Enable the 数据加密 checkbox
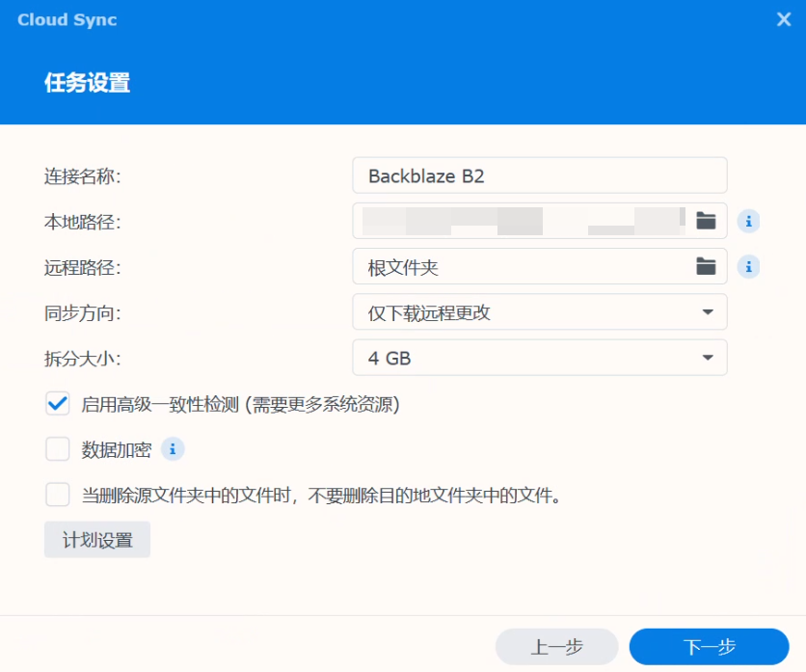806x672 pixels. [x=58, y=449]
